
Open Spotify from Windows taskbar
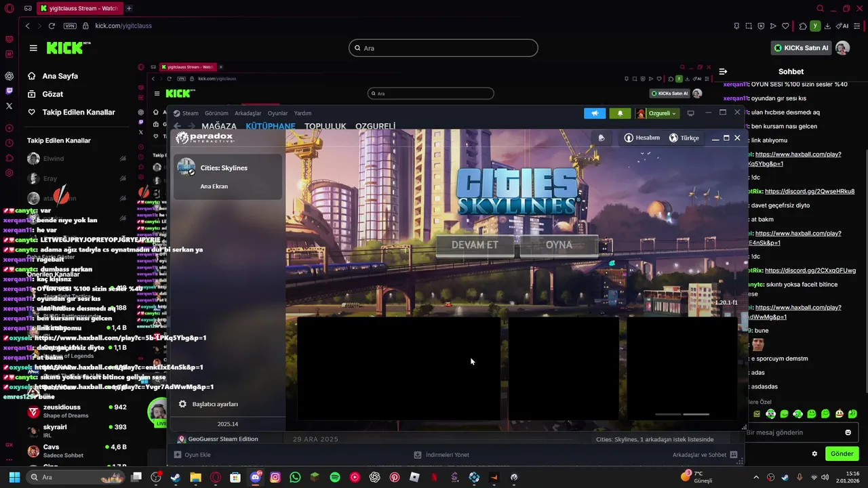point(335,477)
